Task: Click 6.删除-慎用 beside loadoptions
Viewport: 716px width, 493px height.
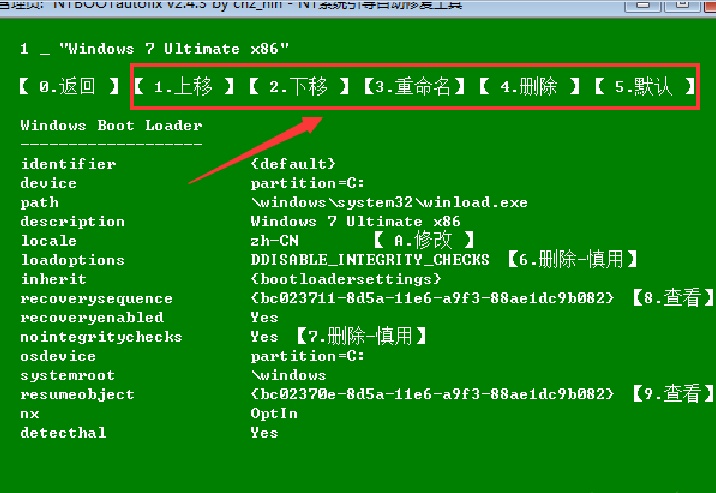Action: [572, 259]
